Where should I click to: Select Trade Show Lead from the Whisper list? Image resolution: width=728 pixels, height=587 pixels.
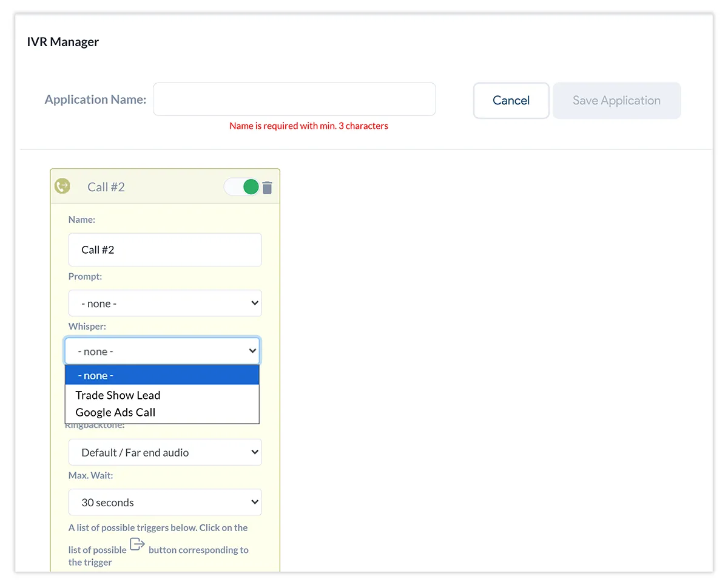tap(118, 395)
